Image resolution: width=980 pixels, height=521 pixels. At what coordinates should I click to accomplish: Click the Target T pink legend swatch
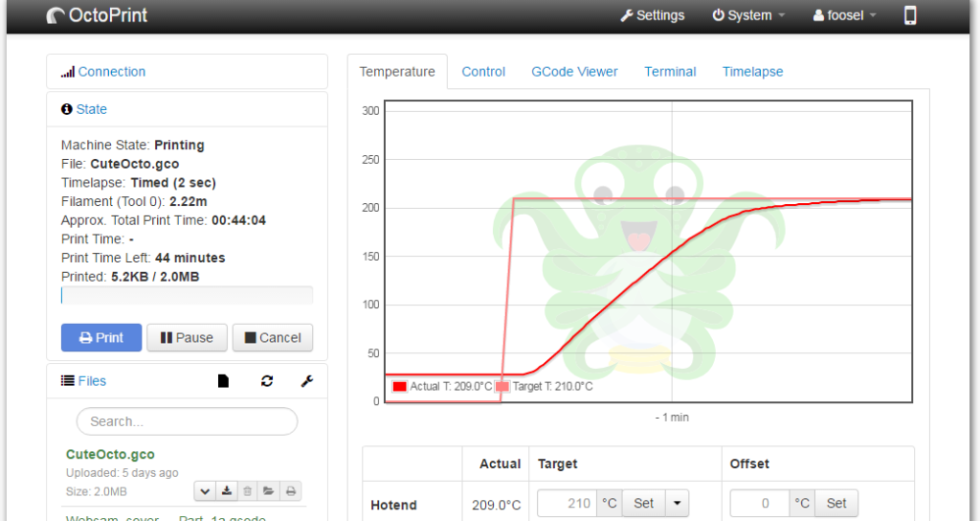coord(501,387)
